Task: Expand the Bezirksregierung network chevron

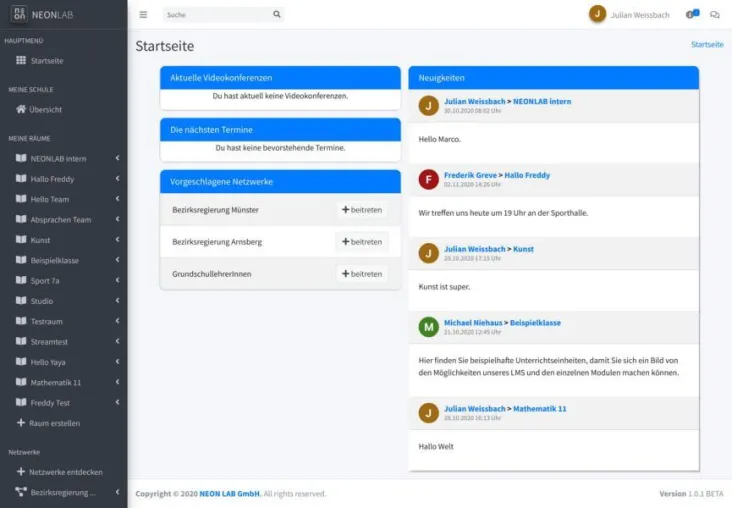Action: coord(118,492)
